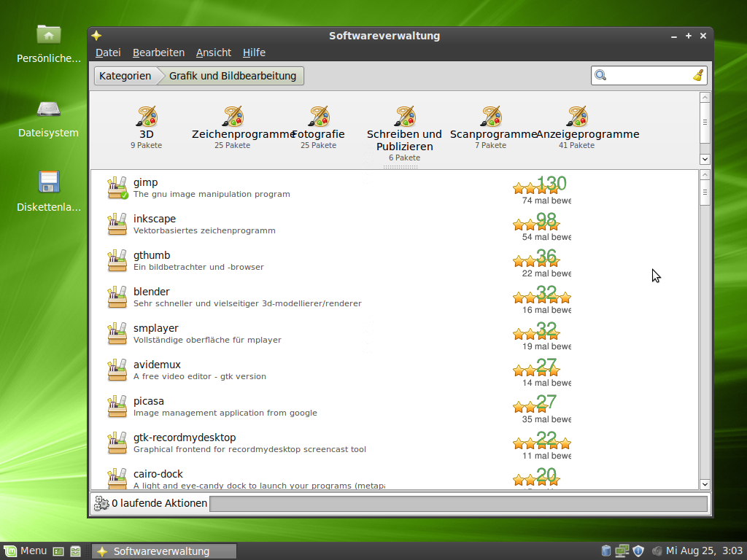The width and height of the screenshot is (747, 560).
Task: Click the package list scroll-down arrow
Action: click(x=704, y=483)
